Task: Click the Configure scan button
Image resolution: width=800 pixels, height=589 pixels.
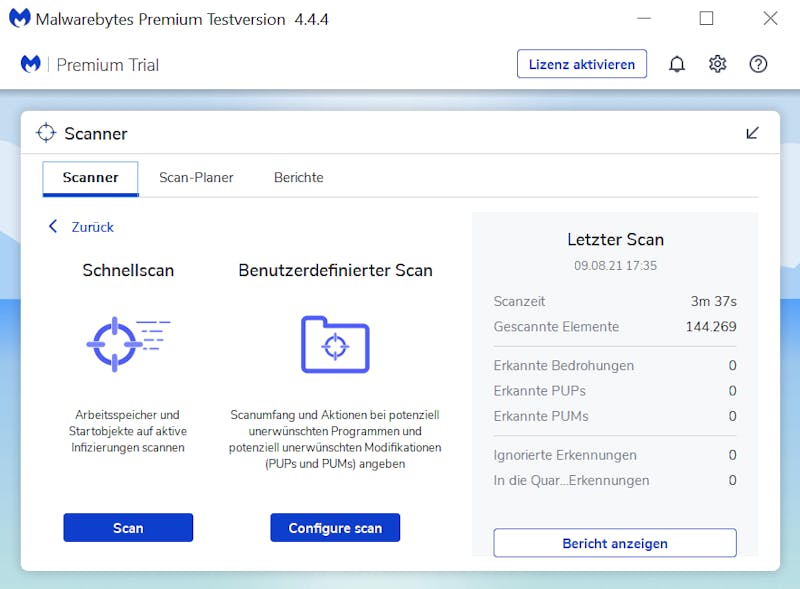Action: [x=335, y=528]
